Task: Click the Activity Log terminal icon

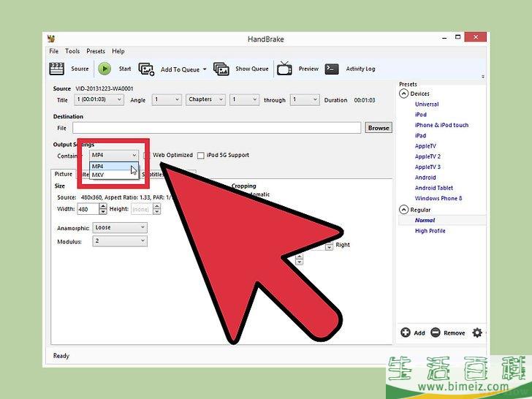Action: click(x=332, y=69)
